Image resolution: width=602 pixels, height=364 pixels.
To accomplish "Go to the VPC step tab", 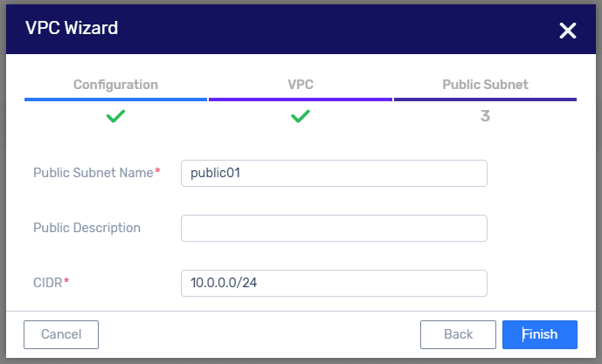I will [301, 85].
